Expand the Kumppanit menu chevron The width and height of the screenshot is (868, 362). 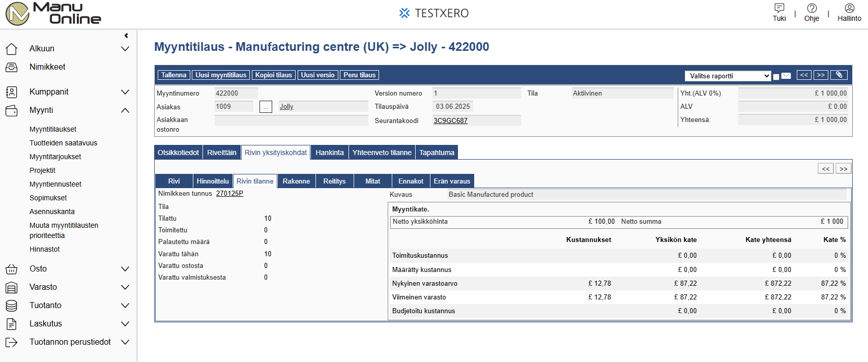click(125, 92)
